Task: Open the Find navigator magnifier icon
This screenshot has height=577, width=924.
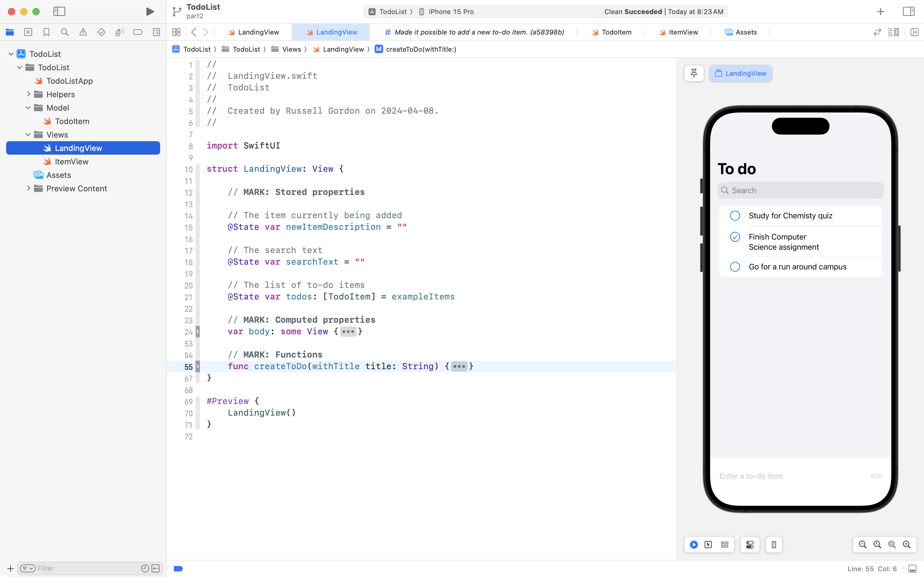Action: point(64,32)
